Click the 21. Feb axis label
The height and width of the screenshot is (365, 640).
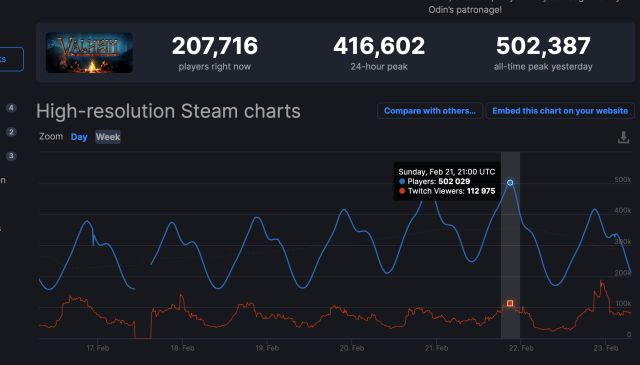tap(436, 348)
